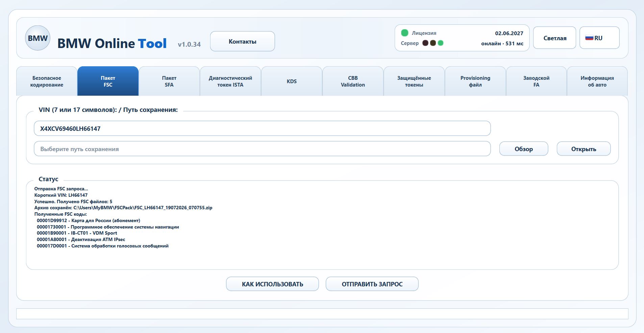
Task: Open the Информация об авто tab
Action: coord(597,81)
